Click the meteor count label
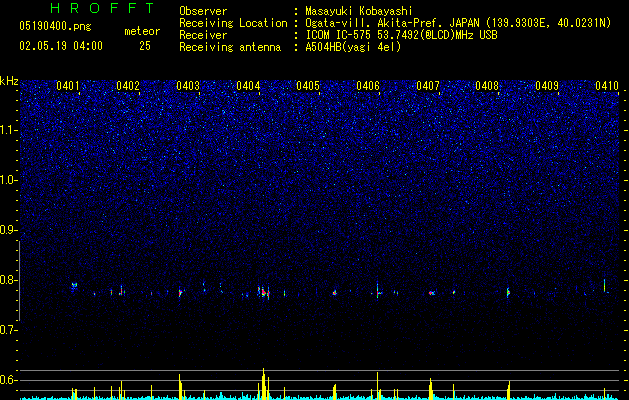The width and height of the screenshot is (629, 400). tap(142, 31)
